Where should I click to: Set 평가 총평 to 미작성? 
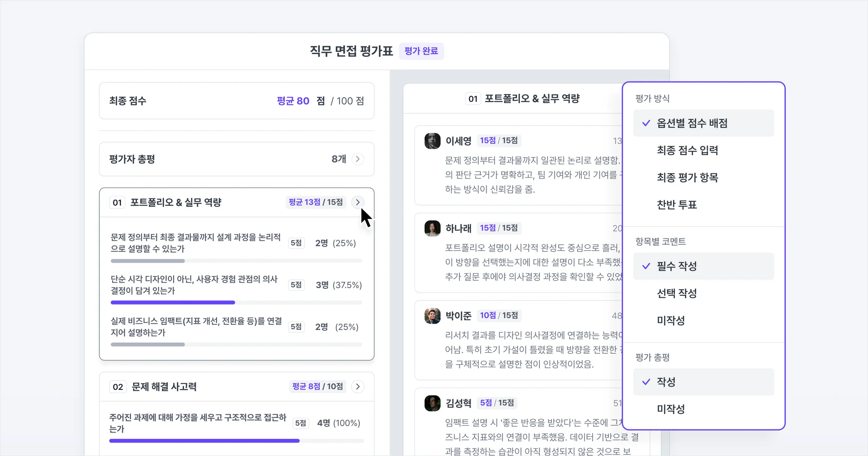[x=671, y=408]
